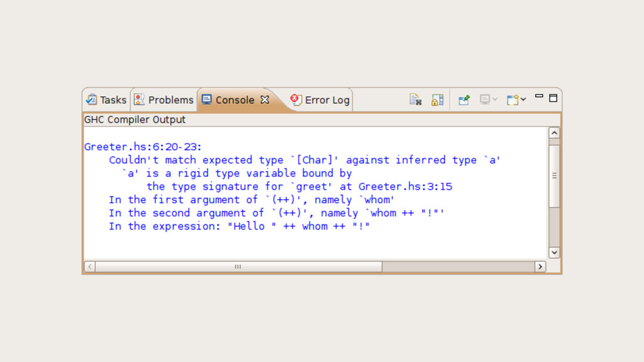The height and width of the screenshot is (362, 644).
Task: Click the 'Couldn't match expected type' line
Action: [304, 160]
